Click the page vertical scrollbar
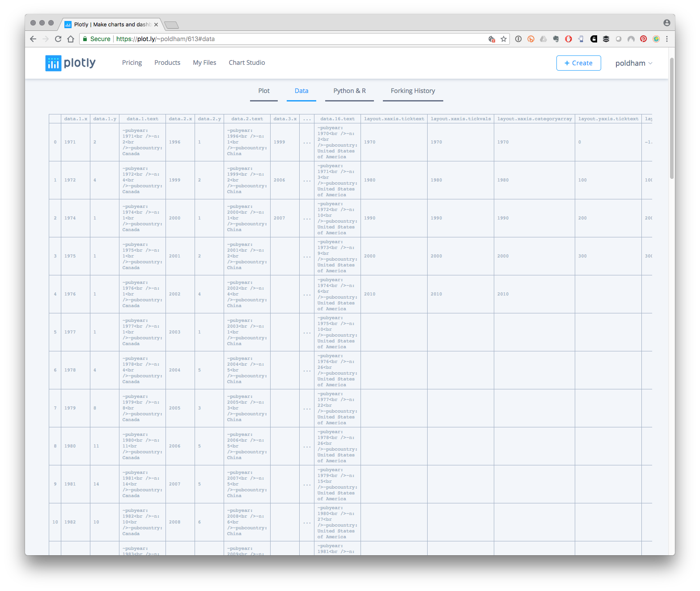Screen dimensions: 700x591 672,118
